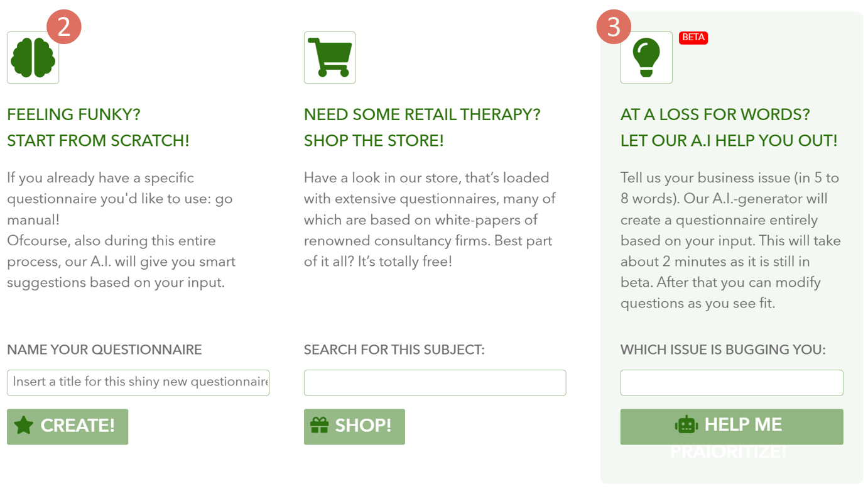Viewport: 868px width, 491px height.
Task: Click the gift icon on Shop button
Action: (320, 426)
